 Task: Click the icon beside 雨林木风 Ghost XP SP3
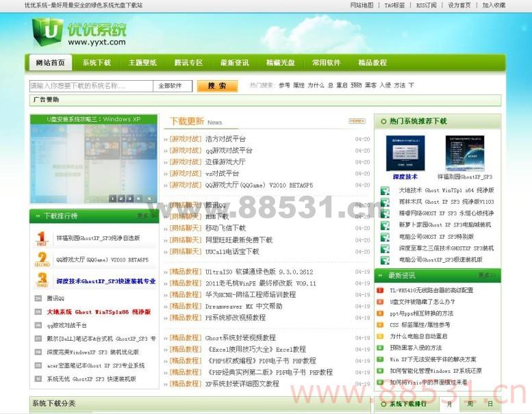(x=385, y=203)
